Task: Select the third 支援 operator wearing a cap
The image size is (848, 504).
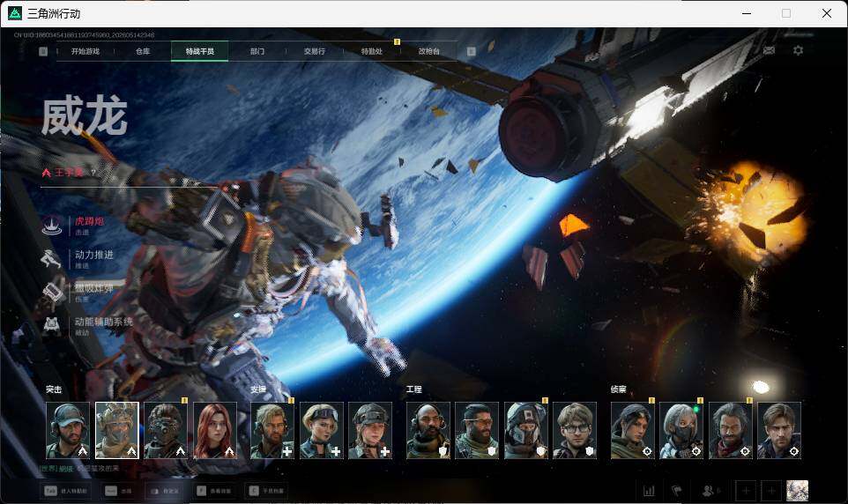Action: 370,431
